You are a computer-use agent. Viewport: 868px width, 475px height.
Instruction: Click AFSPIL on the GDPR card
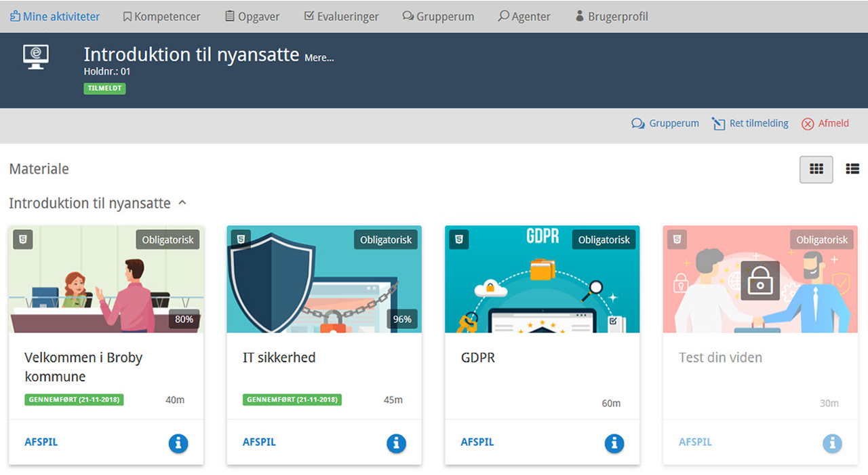tap(478, 442)
